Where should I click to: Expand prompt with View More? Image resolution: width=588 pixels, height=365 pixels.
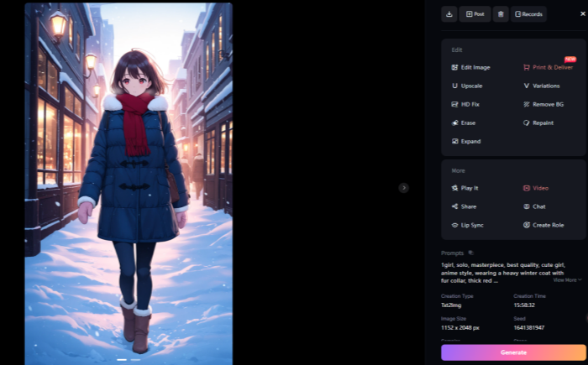(567, 279)
